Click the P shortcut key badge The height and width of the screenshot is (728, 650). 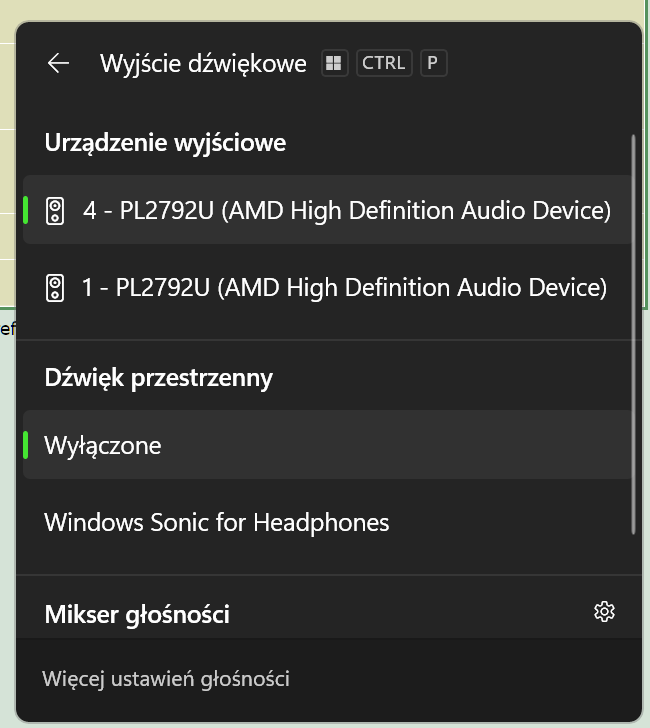point(433,63)
